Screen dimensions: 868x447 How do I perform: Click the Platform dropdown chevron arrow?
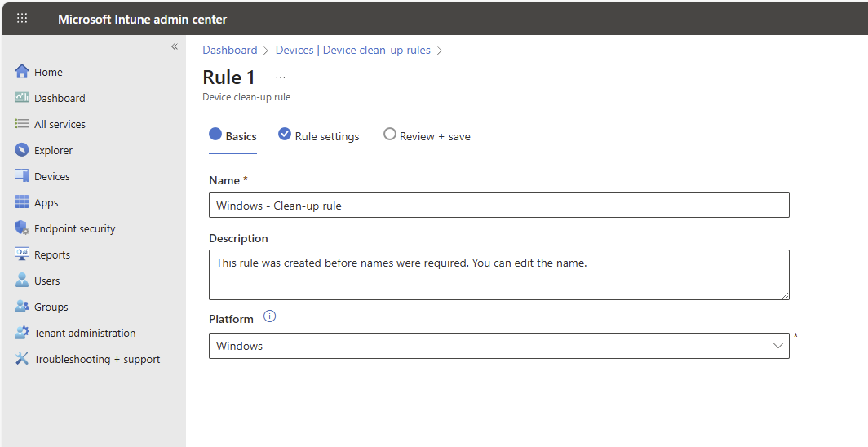(777, 346)
